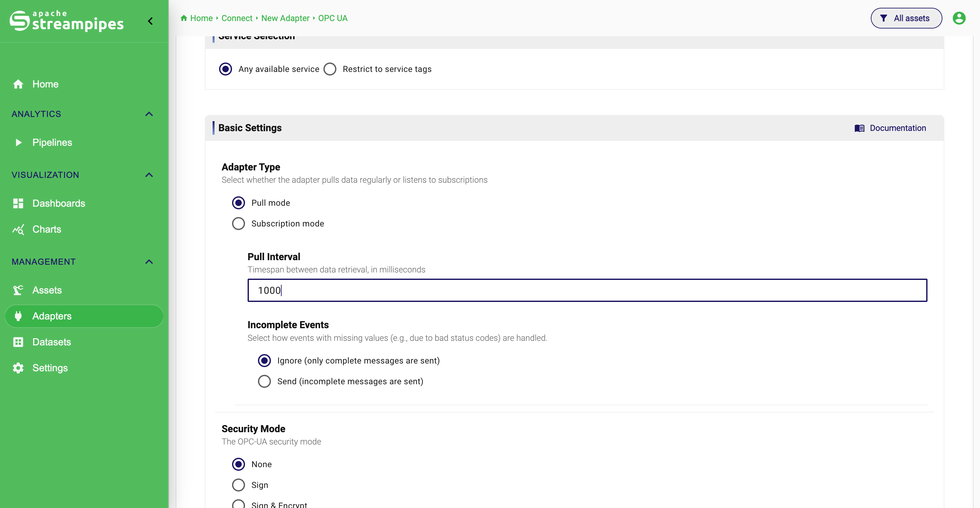Choose Subscription mode adapter type
The image size is (980, 508).
coord(238,224)
